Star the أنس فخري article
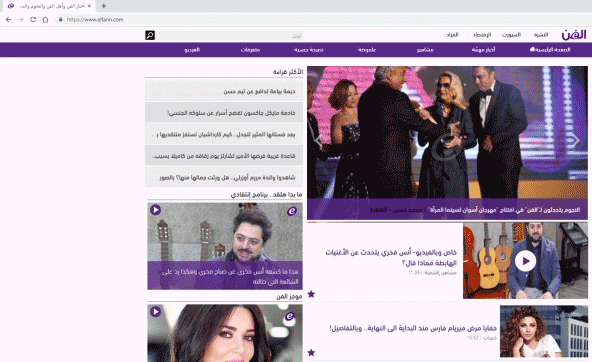Image resolution: width=592 pixels, height=362 pixels. coord(311,294)
